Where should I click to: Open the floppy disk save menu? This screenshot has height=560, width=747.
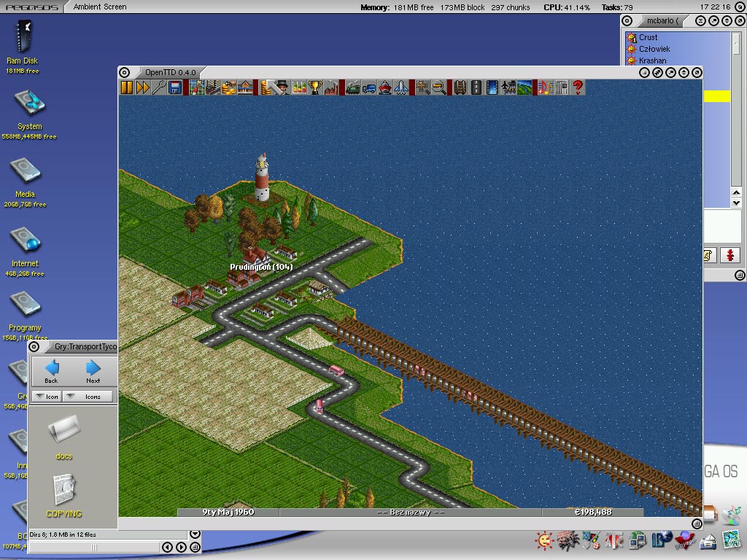[175, 87]
